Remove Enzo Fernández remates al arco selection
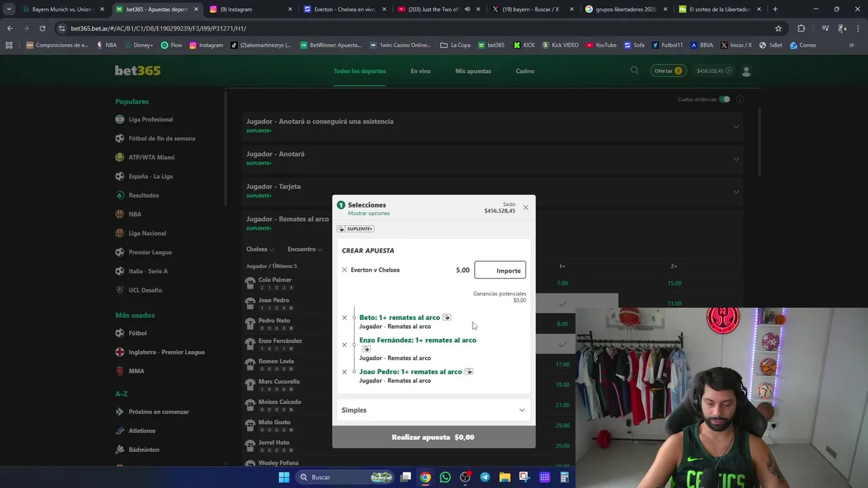This screenshot has width=868, height=488. point(344,344)
